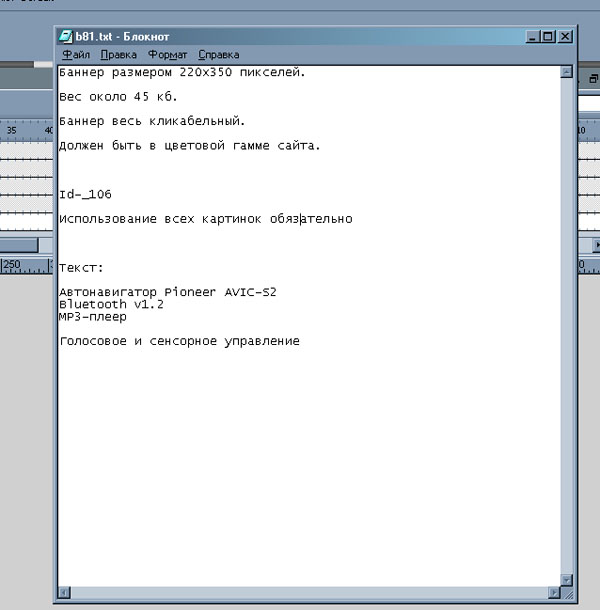Click the horizontal scrollbar left arrow
Image resolution: width=600 pixels, height=610 pixels.
(64, 592)
